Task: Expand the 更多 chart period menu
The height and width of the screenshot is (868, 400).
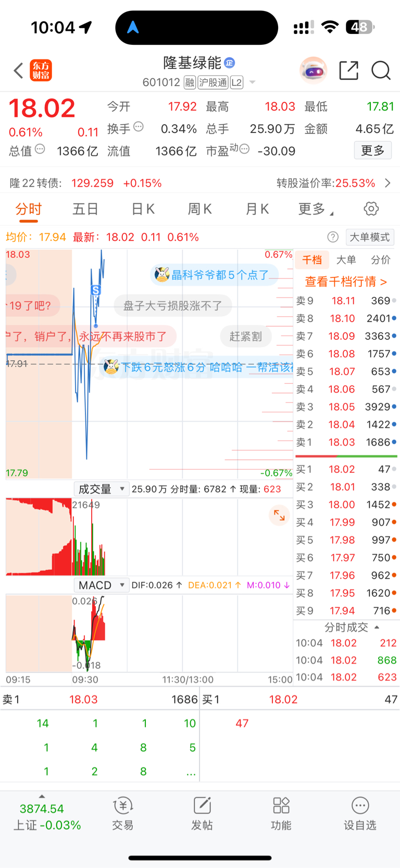Action: coord(316,209)
